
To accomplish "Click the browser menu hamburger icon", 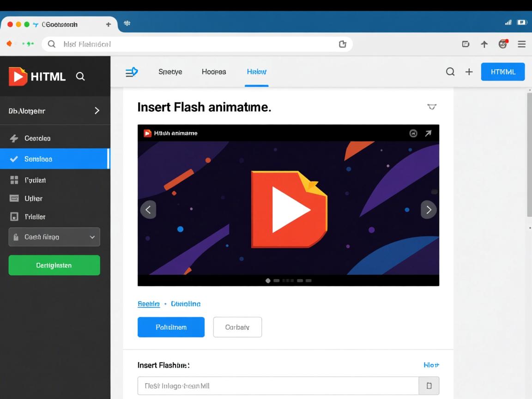I will (521, 44).
